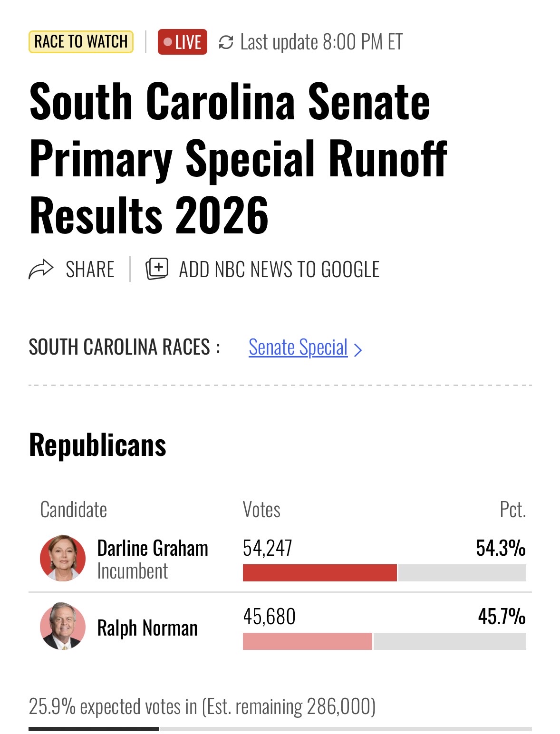Select the Darline Graham candidate name
Screen dimensions: 560x734
(153, 548)
